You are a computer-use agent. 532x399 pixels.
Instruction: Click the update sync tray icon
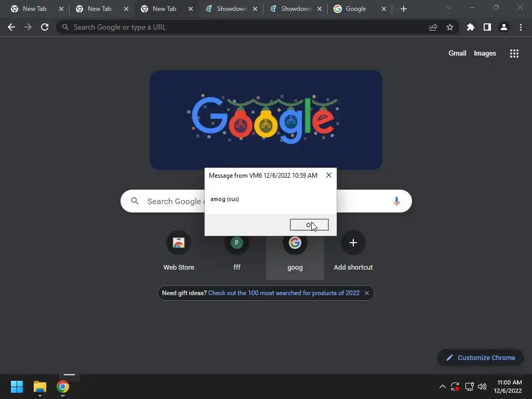click(x=455, y=387)
